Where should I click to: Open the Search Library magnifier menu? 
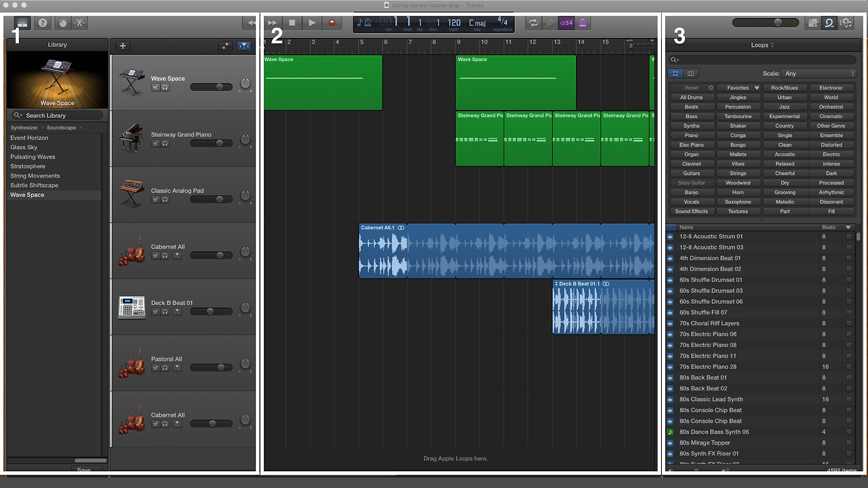tap(18, 115)
